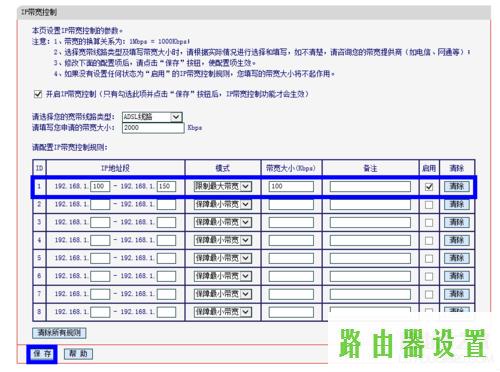This screenshot has height=372, width=500.
Task: Click the 带宽大小(Kbps) column header
Action: (291, 168)
